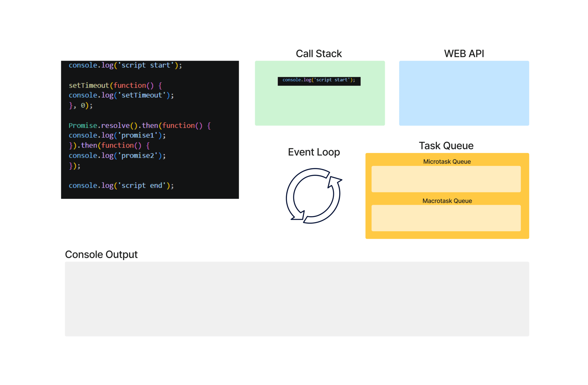Click the 'WEB API' heading

pos(464,54)
